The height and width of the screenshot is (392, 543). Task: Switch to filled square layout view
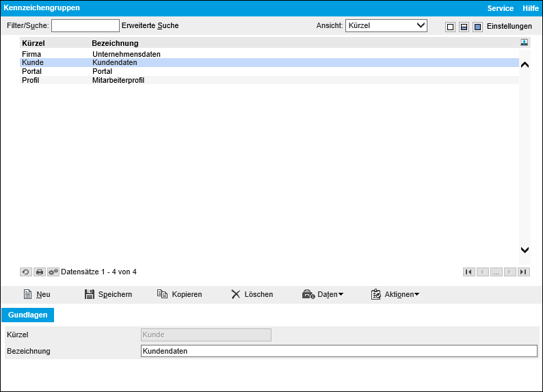pos(477,27)
